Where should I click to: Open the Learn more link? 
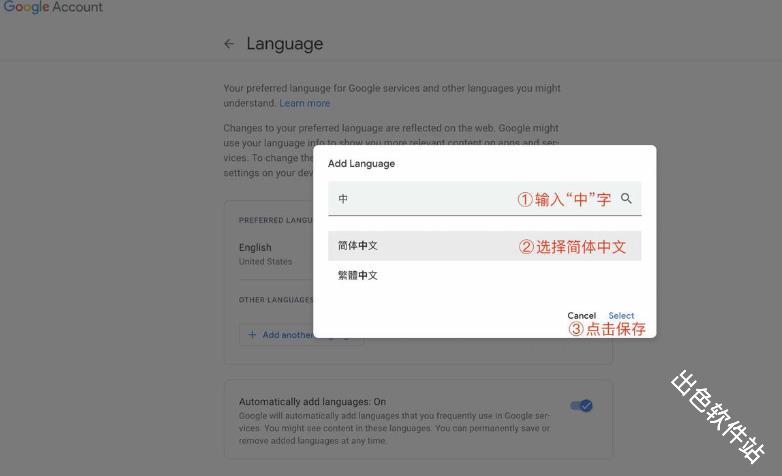pyautogui.click(x=304, y=103)
